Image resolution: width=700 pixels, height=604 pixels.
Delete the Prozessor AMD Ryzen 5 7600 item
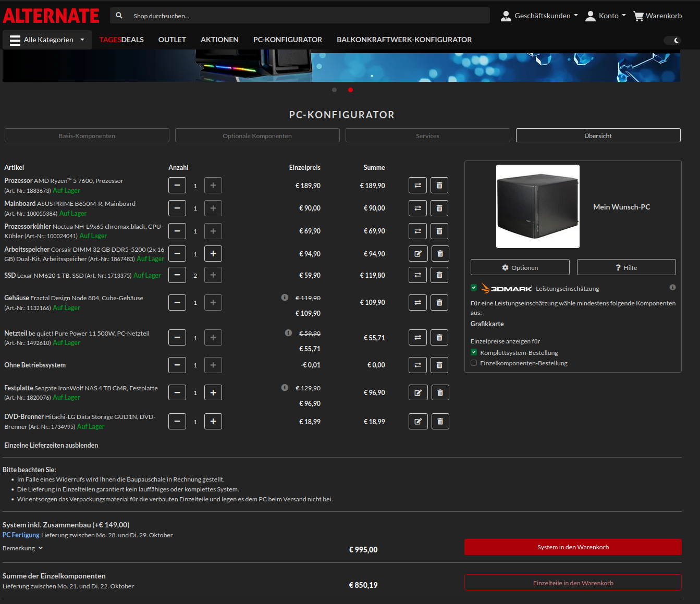[x=439, y=186]
